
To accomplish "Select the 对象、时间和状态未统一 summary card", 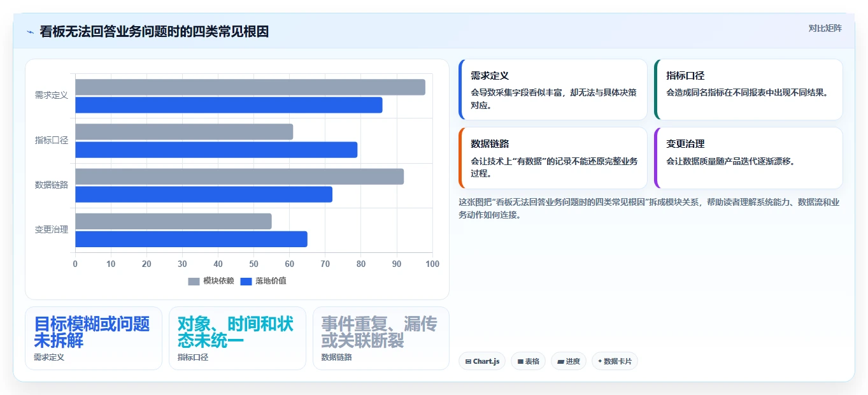I will 238,338.
